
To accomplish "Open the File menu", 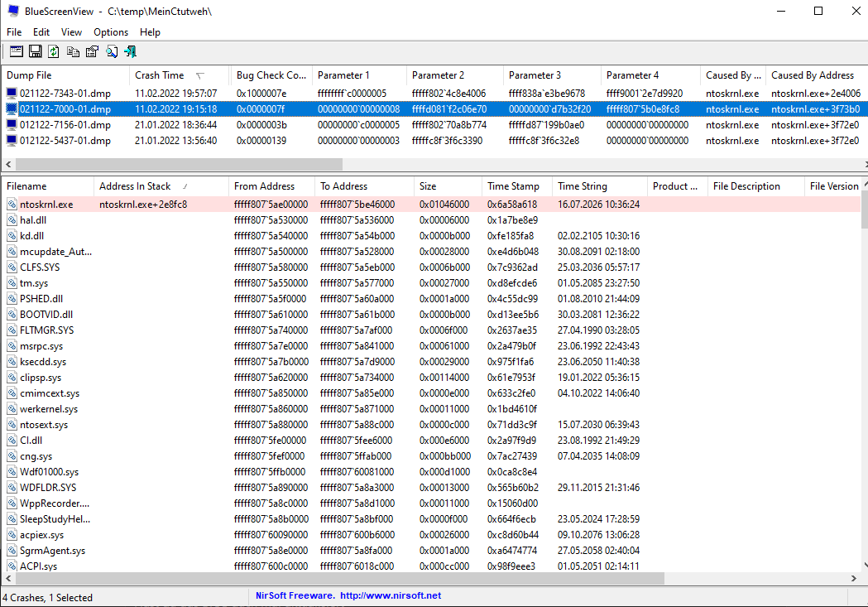I will click(14, 32).
